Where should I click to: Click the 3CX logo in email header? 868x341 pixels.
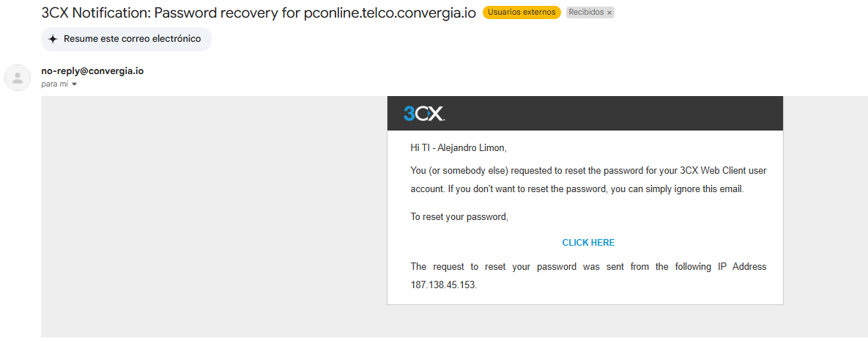point(423,114)
